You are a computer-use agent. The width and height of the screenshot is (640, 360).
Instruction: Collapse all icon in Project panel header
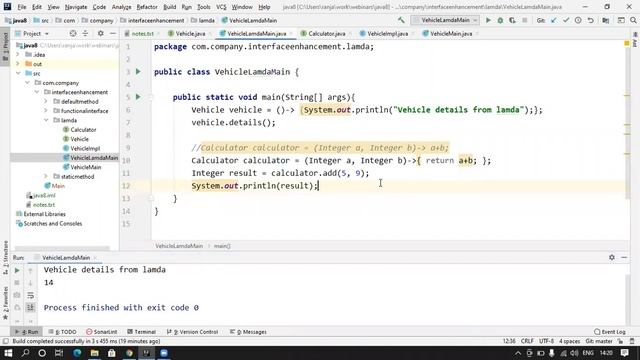(x=85, y=33)
